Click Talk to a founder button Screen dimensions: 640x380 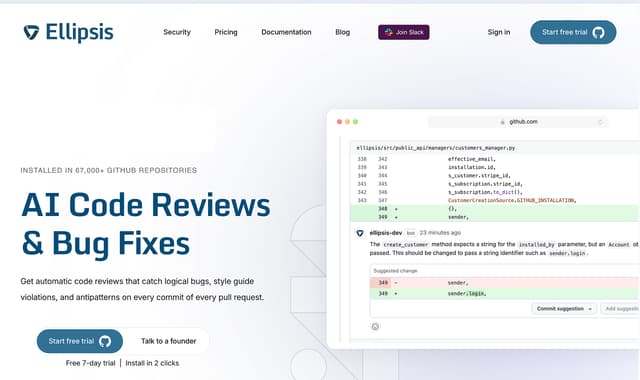pyautogui.click(x=169, y=341)
